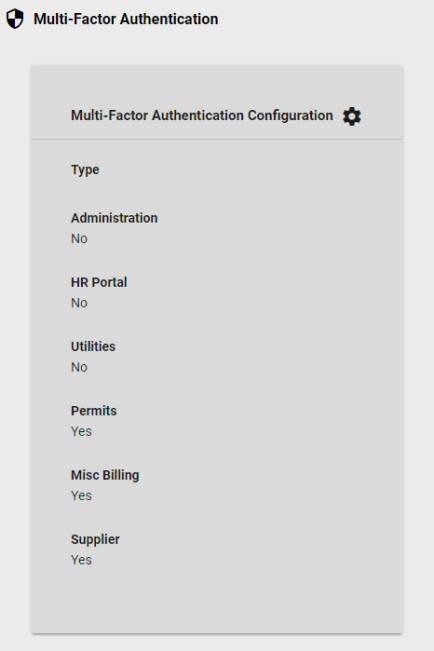Click the Permits label
The image size is (434, 651).
(94, 411)
